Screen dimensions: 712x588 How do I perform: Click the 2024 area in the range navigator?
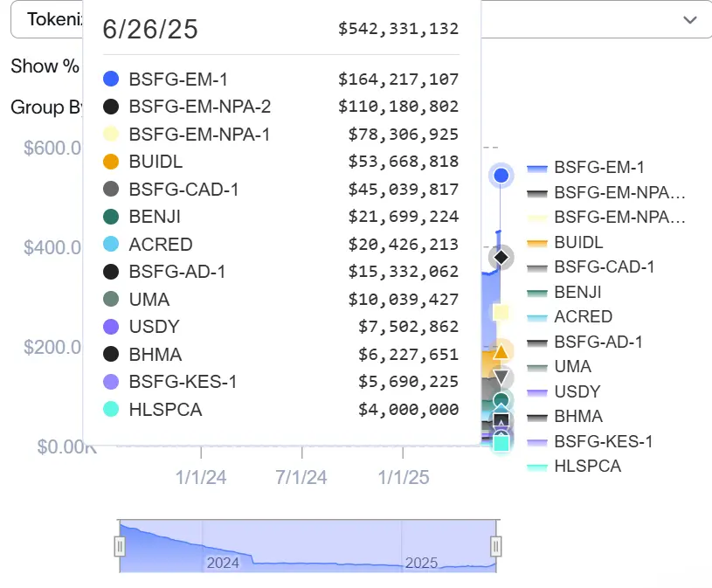pos(223,563)
